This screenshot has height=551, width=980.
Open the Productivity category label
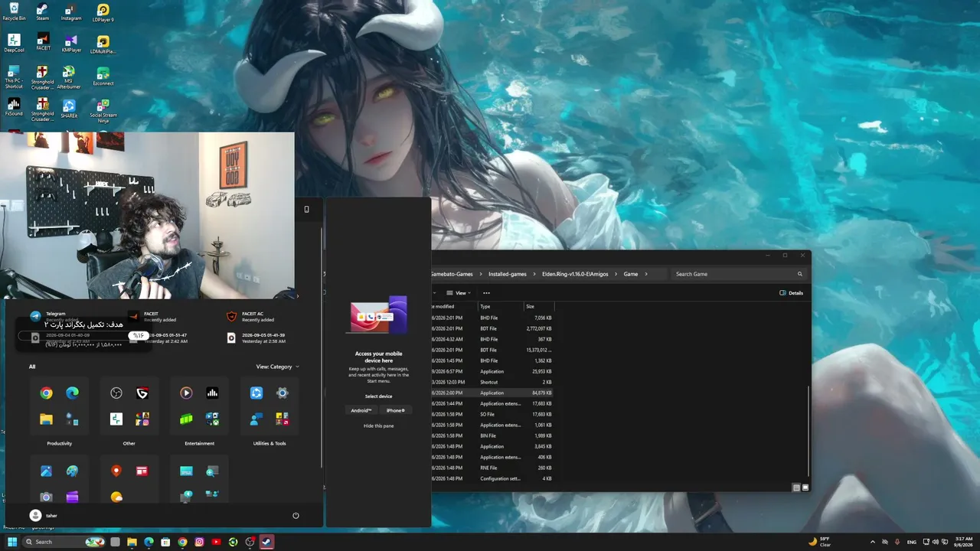(59, 444)
